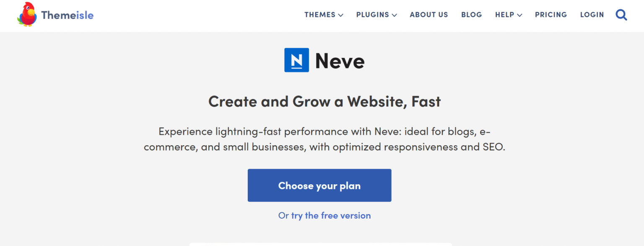Select the blue Neve 'N' logo icon
Image resolution: width=644 pixels, height=246 pixels.
(x=297, y=60)
